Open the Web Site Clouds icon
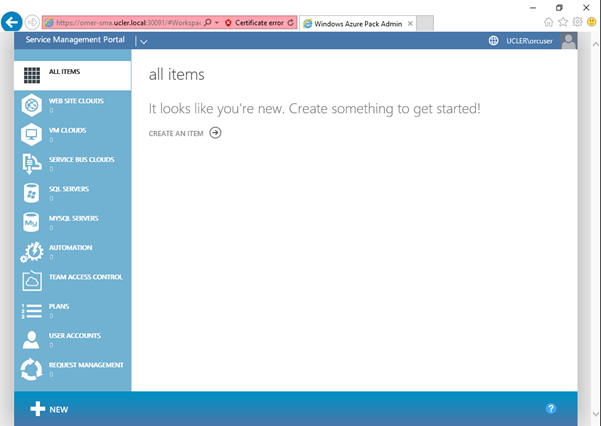Image resolution: width=601 pixels, height=426 pixels. point(31,105)
